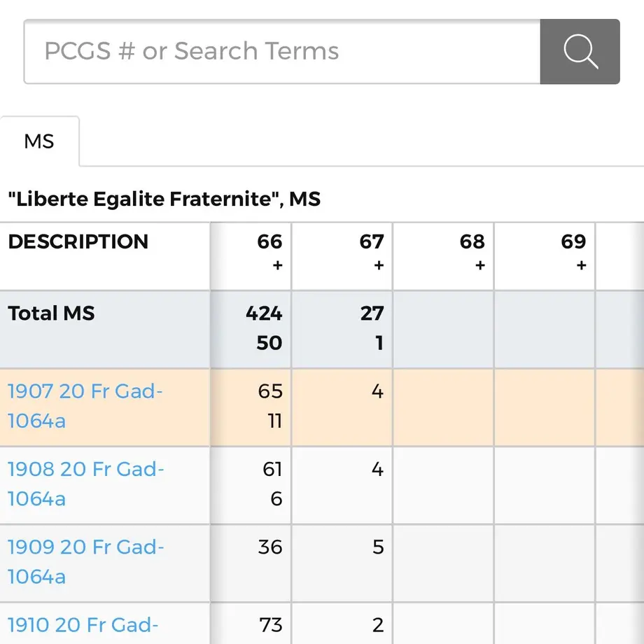Select the grade 67 column header
Image resolution: width=644 pixels, height=644 pixels.
coord(372,241)
